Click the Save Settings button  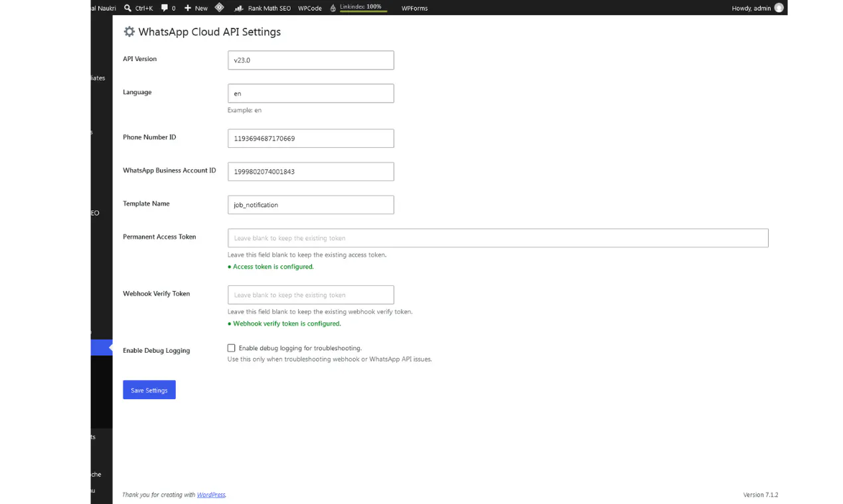click(149, 390)
